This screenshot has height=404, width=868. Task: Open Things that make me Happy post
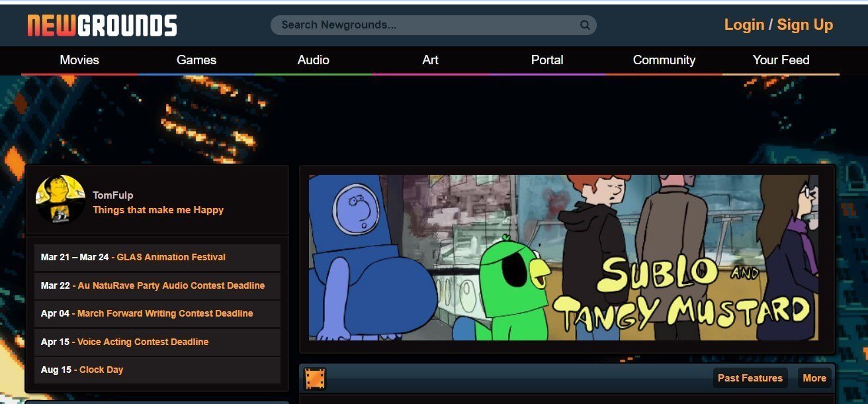click(158, 210)
